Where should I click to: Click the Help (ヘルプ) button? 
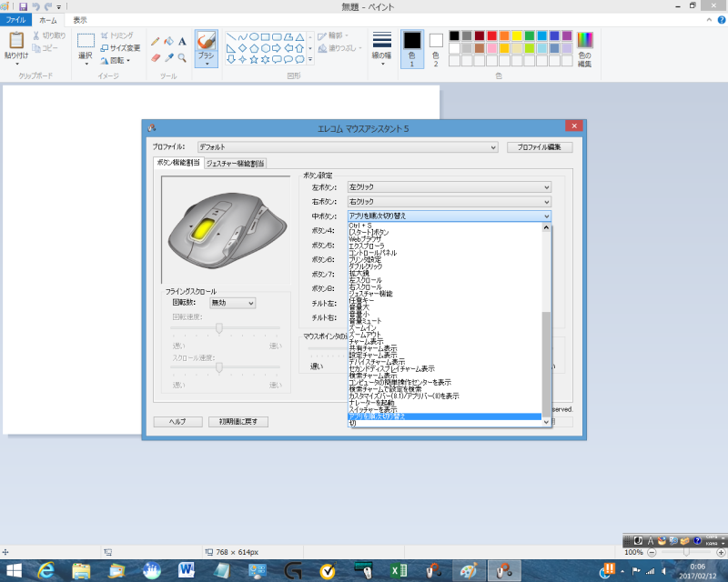[x=177, y=421]
